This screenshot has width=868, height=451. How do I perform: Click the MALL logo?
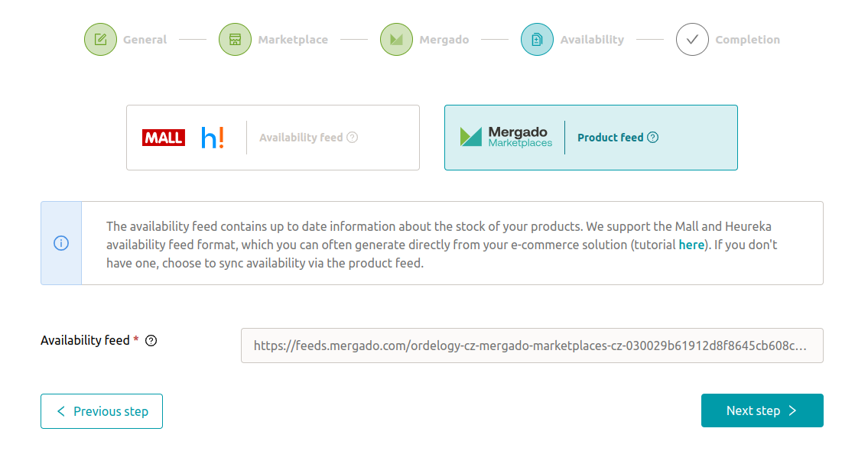[x=164, y=138]
